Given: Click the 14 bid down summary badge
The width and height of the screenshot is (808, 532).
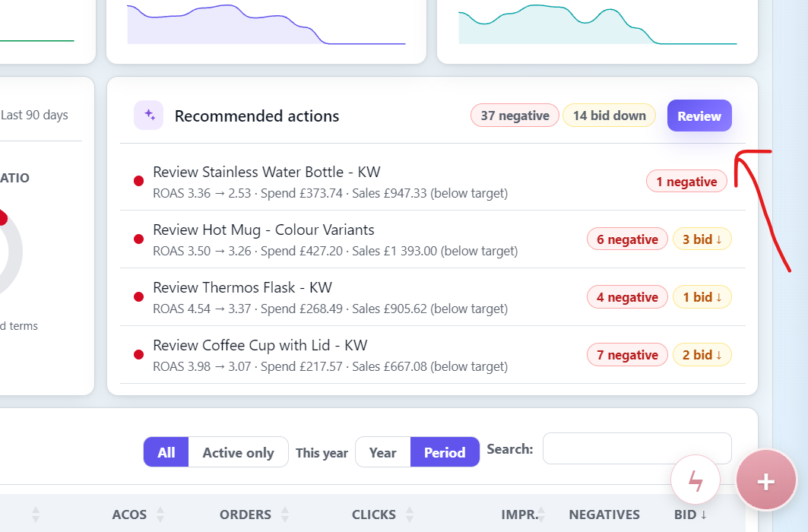Looking at the screenshot, I should click(x=609, y=116).
